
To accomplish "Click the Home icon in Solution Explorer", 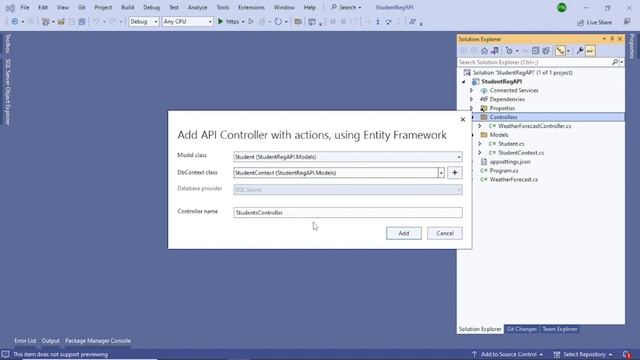I will [x=484, y=51].
